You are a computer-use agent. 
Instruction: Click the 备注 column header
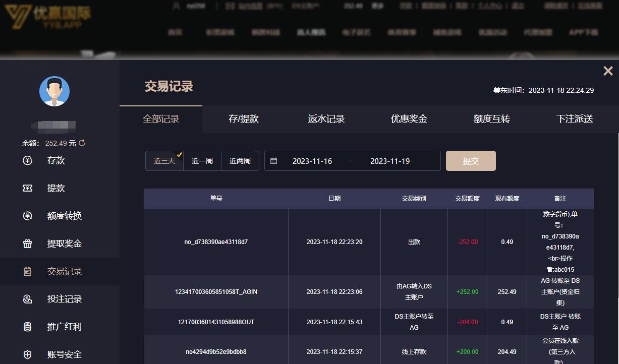click(560, 199)
